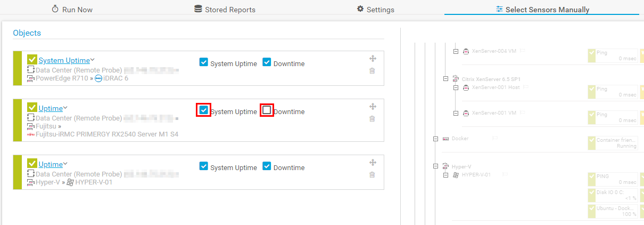Click the move handle icon for System Uptime row
644x225 pixels.
373,59
